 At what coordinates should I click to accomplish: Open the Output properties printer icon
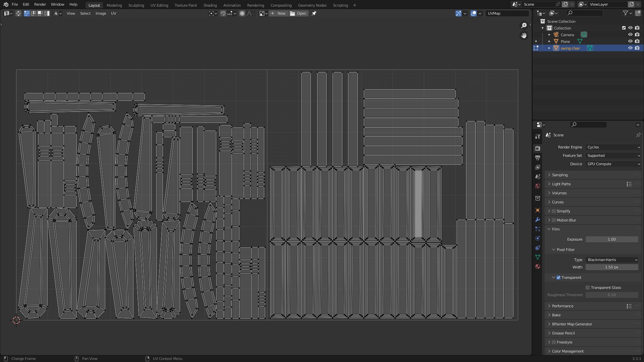coord(538,158)
